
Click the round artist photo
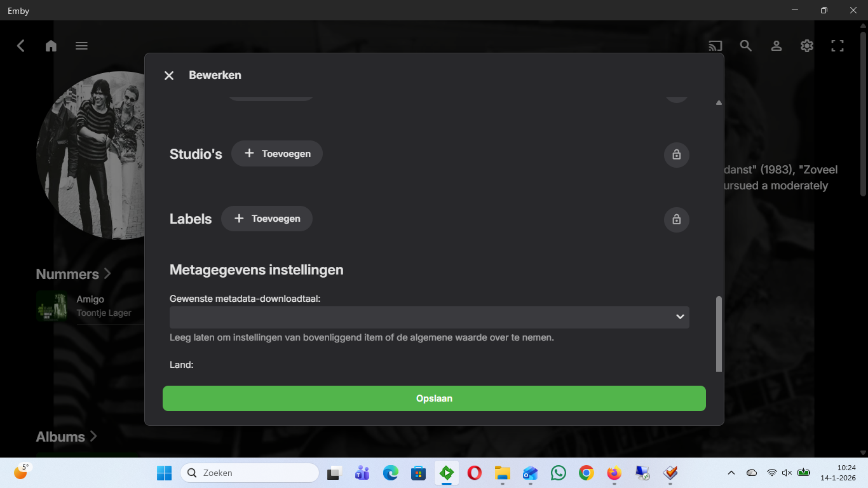(x=90, y=154)
